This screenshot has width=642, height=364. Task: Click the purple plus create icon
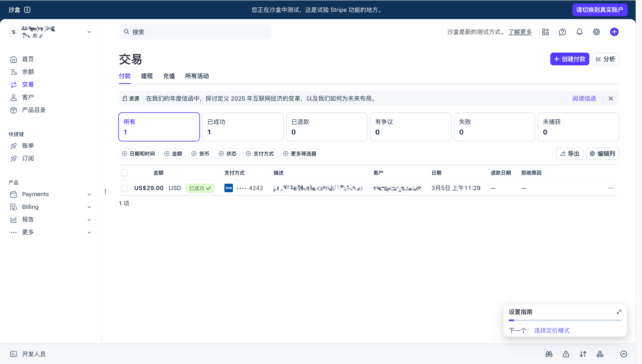(x=614, y=32)
